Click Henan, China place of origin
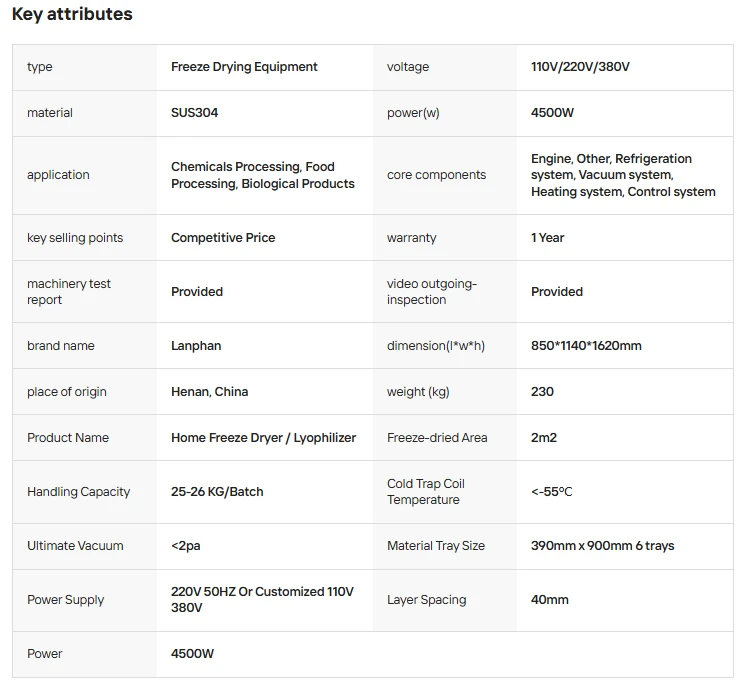 [209, 392]
